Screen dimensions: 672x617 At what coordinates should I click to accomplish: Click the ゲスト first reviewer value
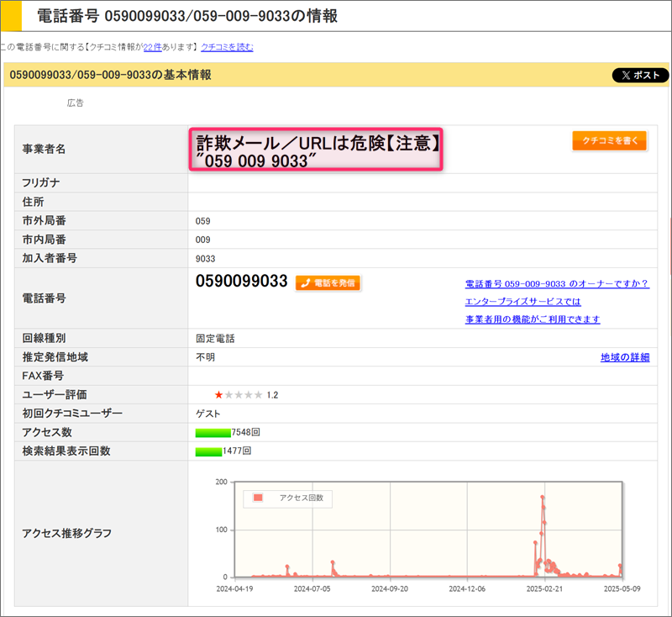tap(208, 414)
